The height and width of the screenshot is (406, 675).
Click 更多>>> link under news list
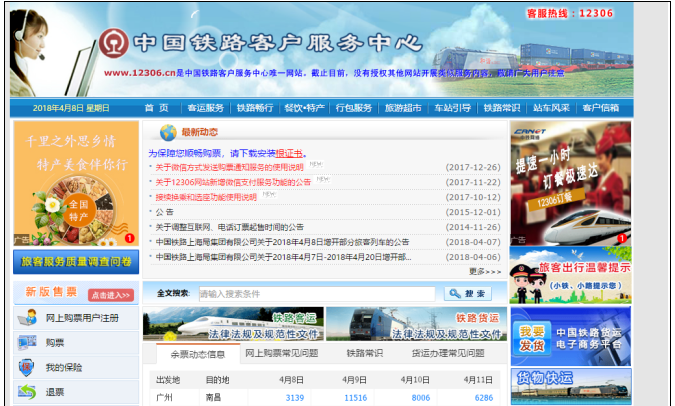click(x=485, y=272)
